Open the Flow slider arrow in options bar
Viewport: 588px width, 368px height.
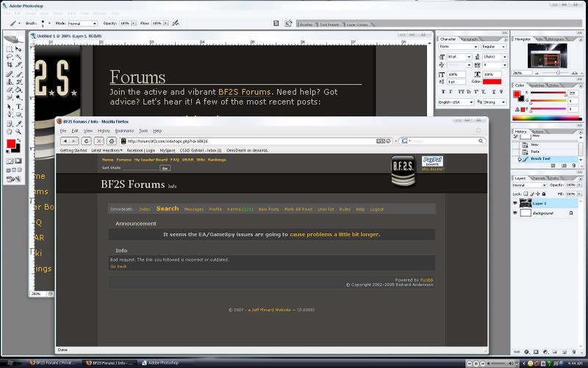166,24
